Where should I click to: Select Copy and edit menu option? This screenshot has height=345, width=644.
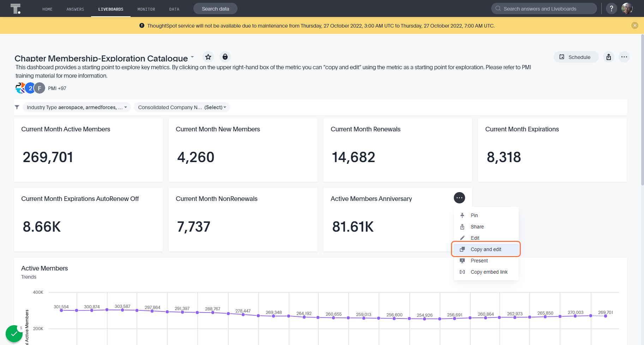pyautogui.click(x=486, y=249)
